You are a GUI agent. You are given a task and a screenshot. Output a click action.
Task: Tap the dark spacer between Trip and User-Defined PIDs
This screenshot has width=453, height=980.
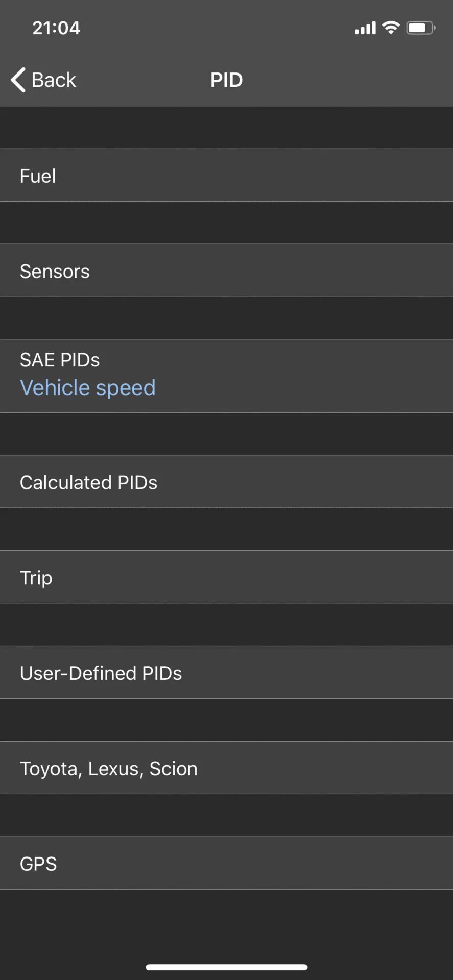[x=226, y=625]
